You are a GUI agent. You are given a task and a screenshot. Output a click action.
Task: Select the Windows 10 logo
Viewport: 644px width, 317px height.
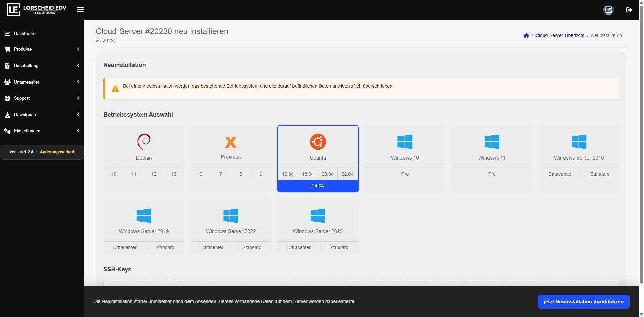click(405, 142)
